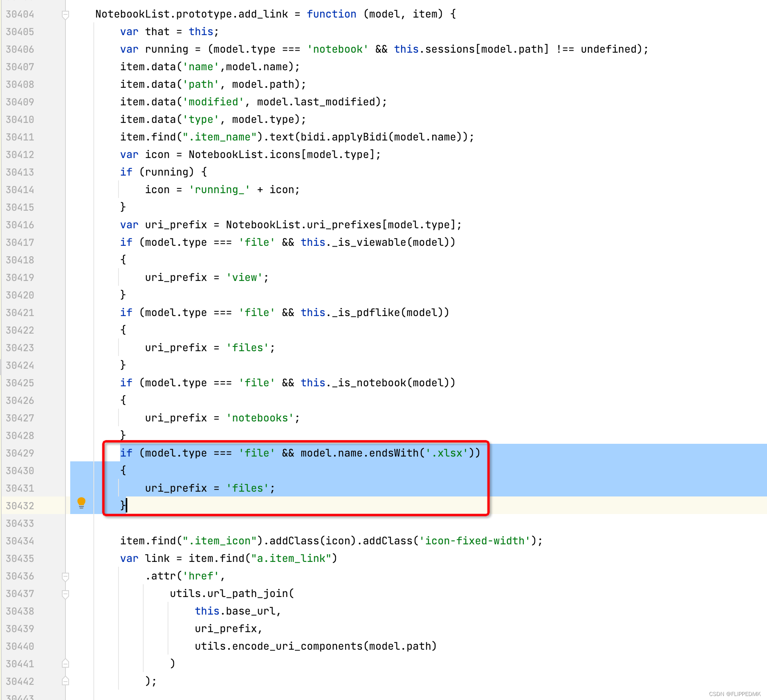767x700 pixels.
Task: Click the _is_viewable method name
Action: [x=369, y=243]
